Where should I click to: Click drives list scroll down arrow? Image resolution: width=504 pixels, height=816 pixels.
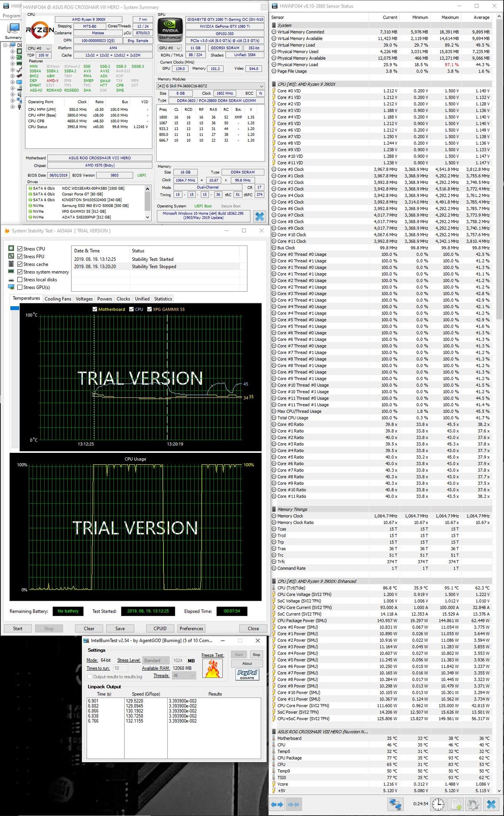click(x=147, y=217)
